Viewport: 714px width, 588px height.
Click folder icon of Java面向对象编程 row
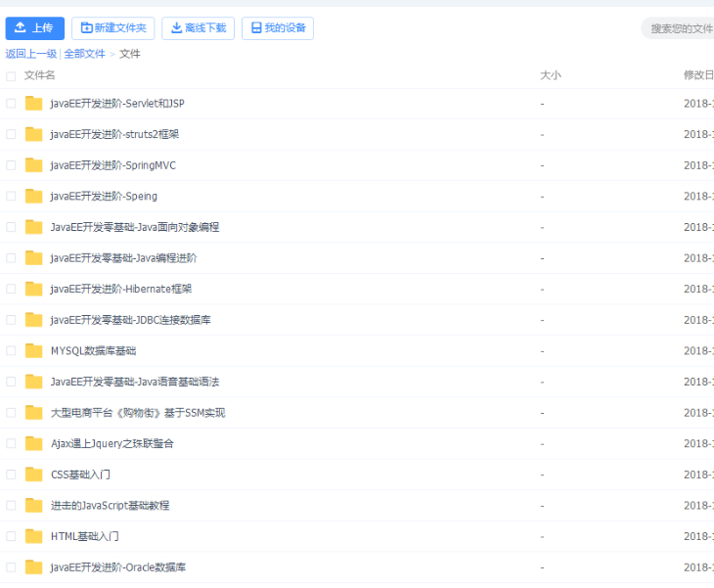pyautogui.click(x=33, y=227)
